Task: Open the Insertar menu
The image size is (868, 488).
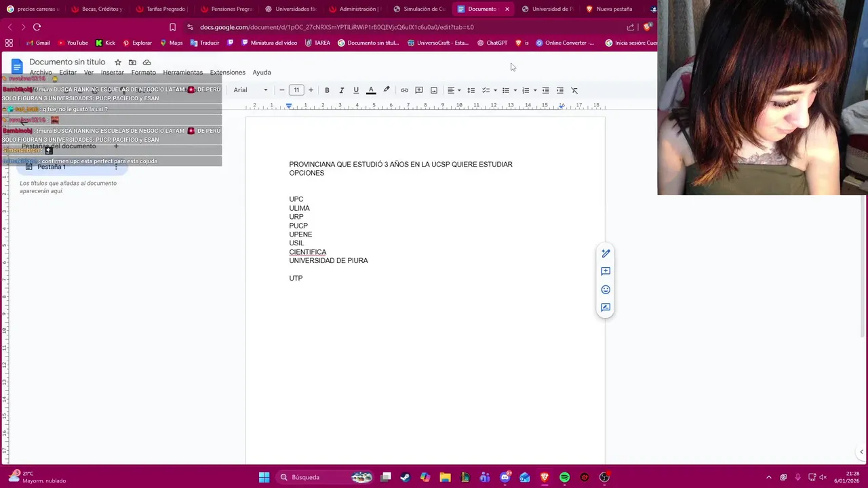Action: point(113,73)
